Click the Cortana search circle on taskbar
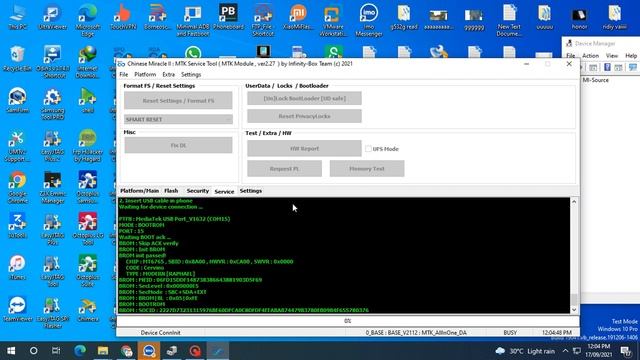 coord(33,351)
